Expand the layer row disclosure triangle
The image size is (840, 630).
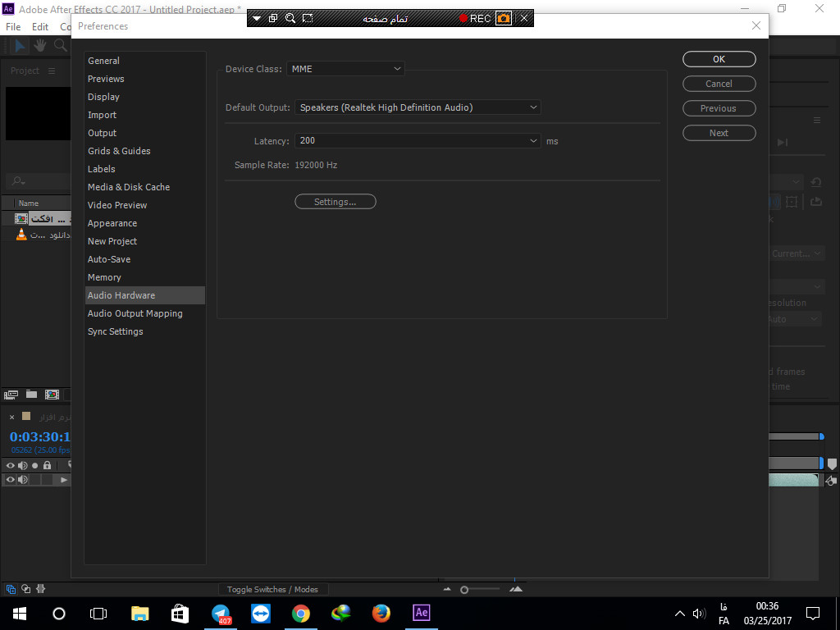tap(64, 479)
